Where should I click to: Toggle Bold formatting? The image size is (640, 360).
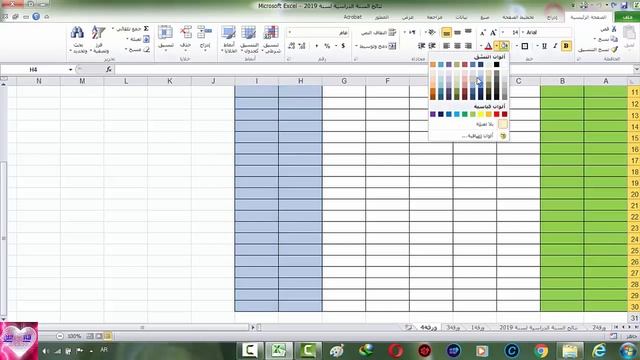(x=566, y=46)
